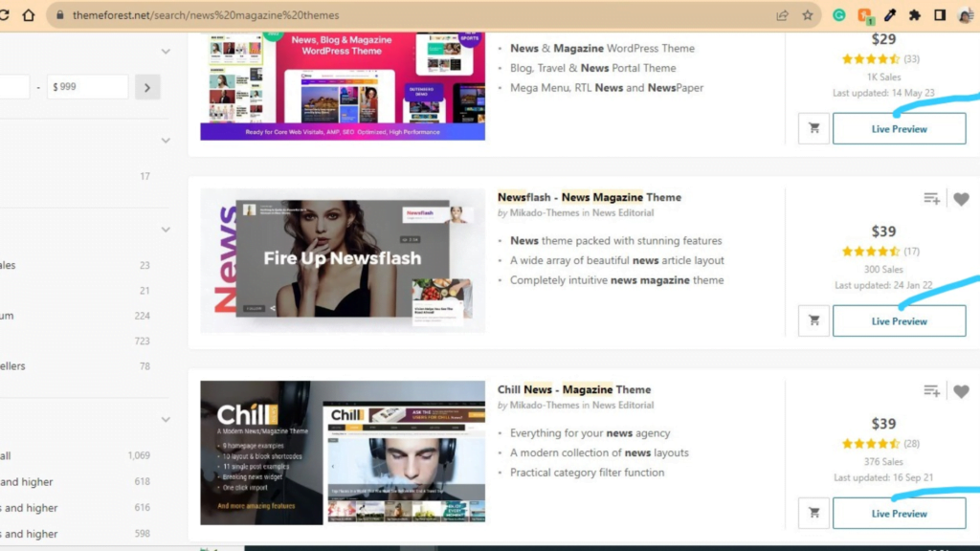Add Newsflash theme to a collection
The image size is (980, 551).
pyautogui.click(x=932, y=198)
